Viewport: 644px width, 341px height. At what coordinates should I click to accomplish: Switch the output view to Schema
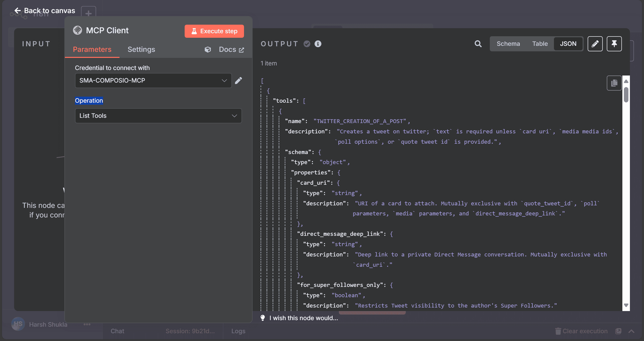[x=508, y=44]
